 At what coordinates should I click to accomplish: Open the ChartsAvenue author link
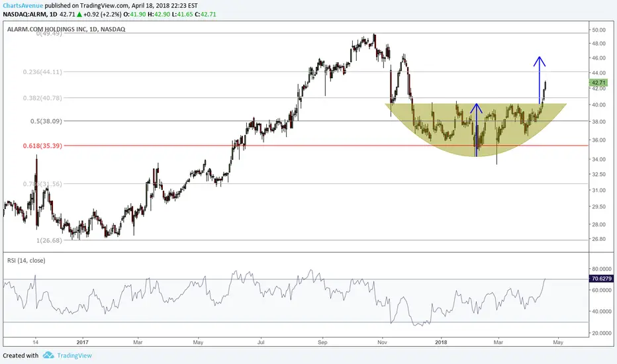coord(23,5)
